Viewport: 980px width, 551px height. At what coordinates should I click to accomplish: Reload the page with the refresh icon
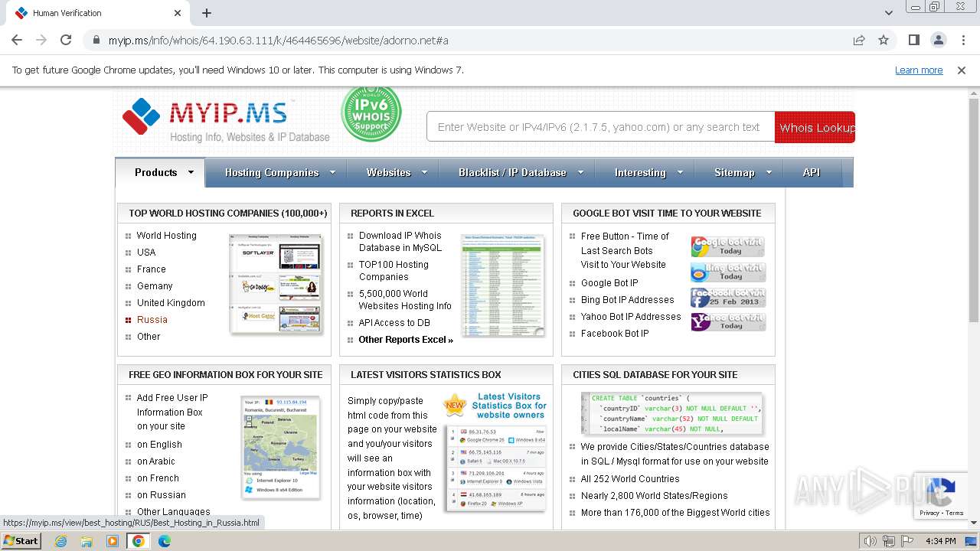[66, 40]
